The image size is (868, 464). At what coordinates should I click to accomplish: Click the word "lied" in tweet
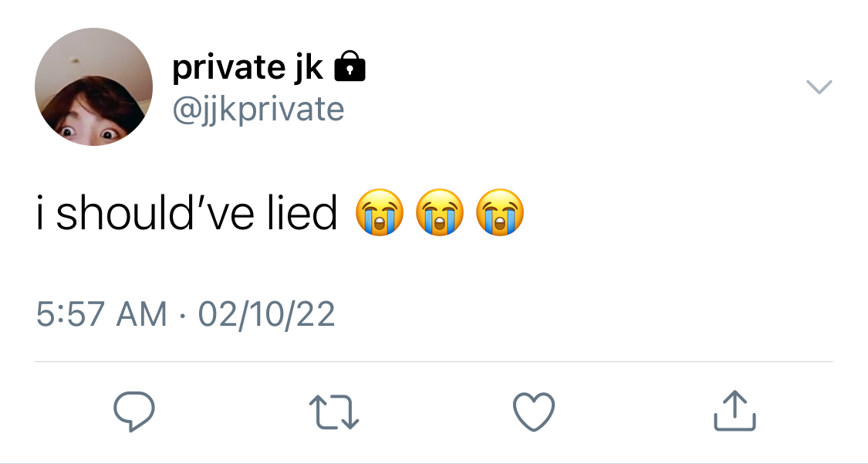click(x=302, y=213)
